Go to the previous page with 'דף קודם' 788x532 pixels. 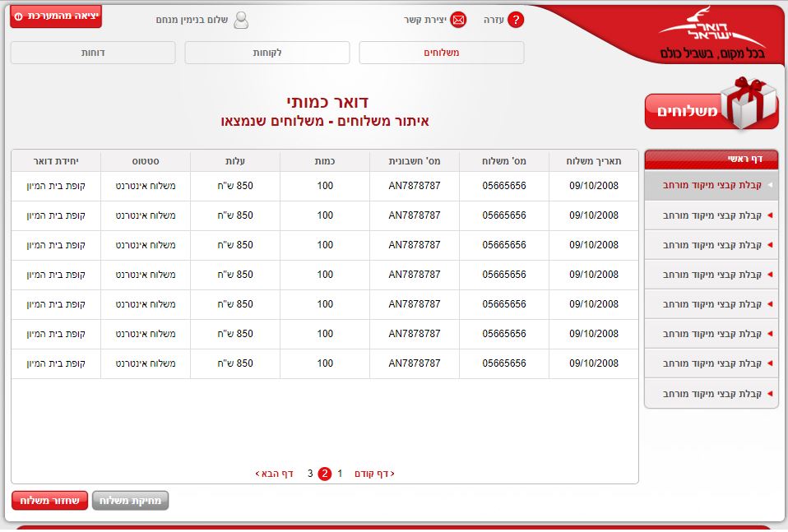[x=374, y=474]
